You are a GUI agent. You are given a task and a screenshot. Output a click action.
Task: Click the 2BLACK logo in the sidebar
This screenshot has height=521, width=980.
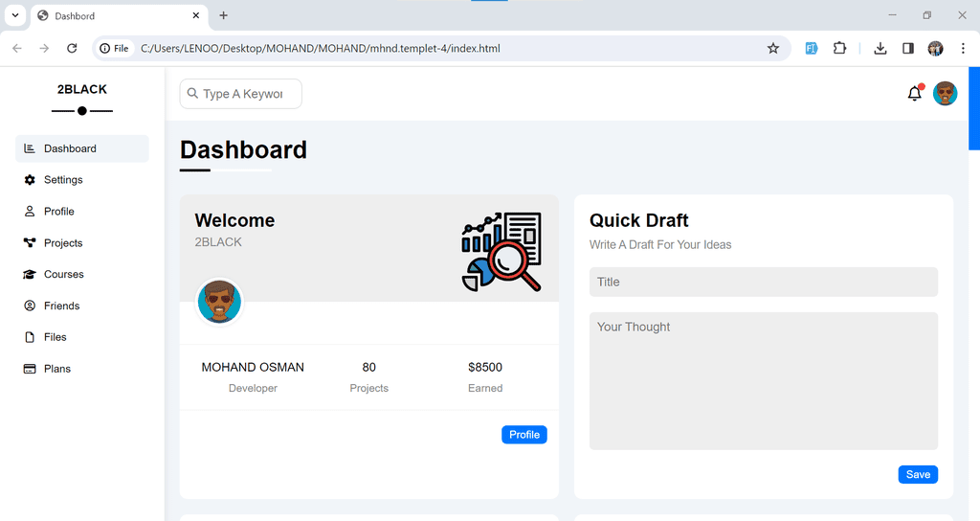[82, 89]
